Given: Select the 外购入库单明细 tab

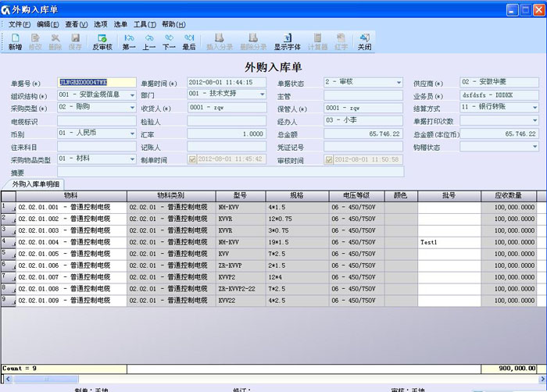Looking at the screenshot, I should coord(36,183).
